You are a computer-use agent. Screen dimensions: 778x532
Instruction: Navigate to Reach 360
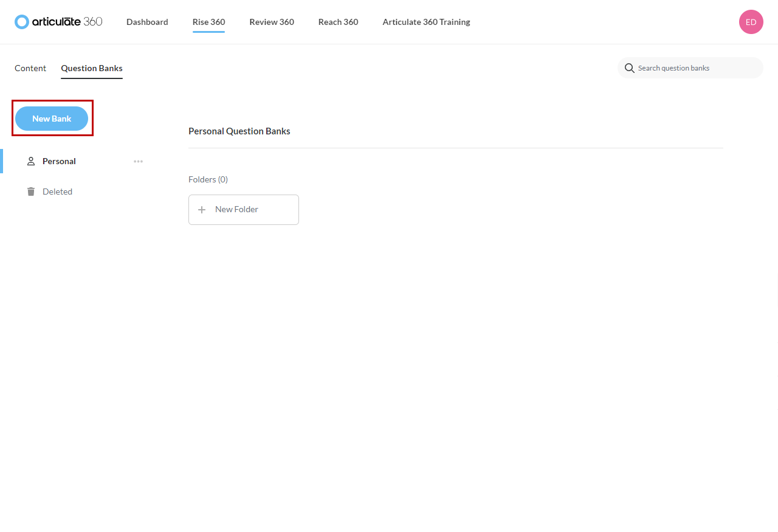click(x=338, y=22)
